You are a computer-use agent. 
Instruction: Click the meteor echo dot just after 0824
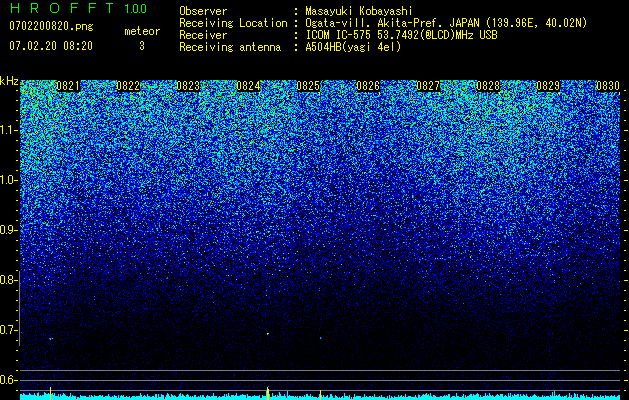[x=268, y=334]
